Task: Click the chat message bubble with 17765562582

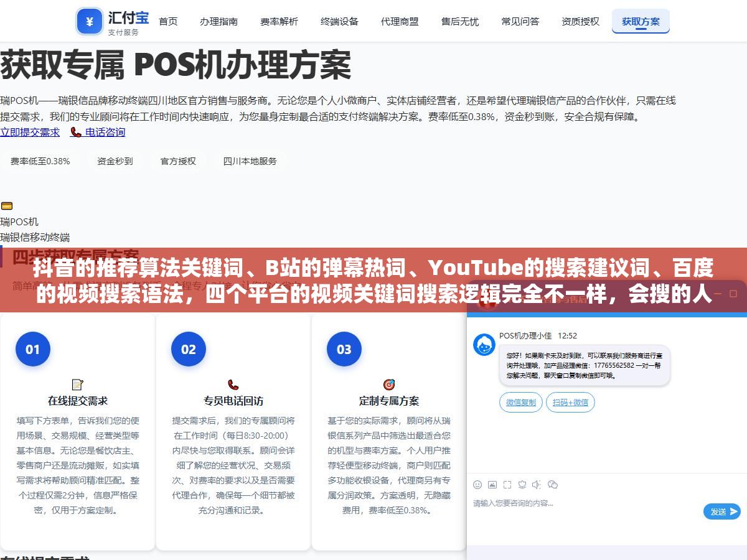Action: click(585, 365)
